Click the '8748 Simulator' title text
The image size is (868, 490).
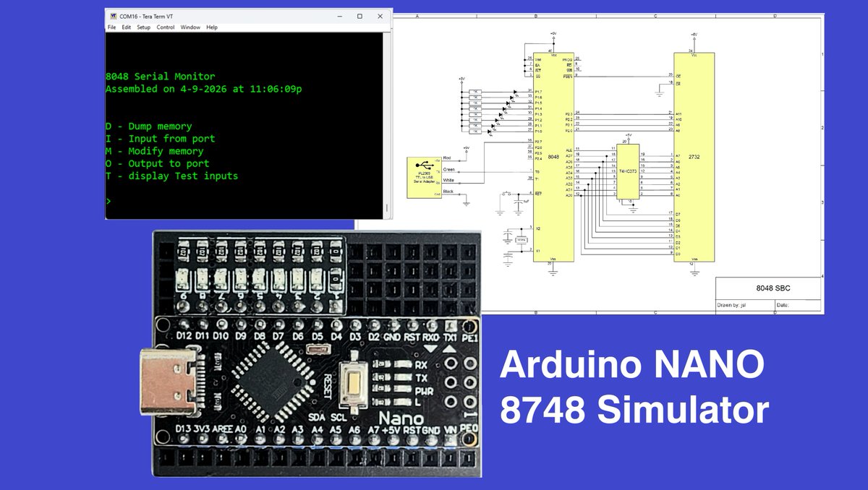click(634, 410)
